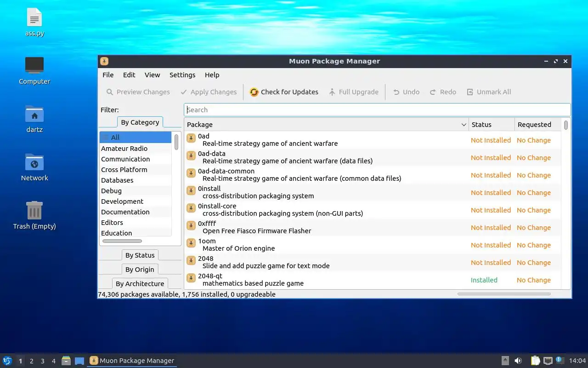The height and width of the screenshot is (368, 588).
Task: Select the Education category
Action: coord(136,233)
